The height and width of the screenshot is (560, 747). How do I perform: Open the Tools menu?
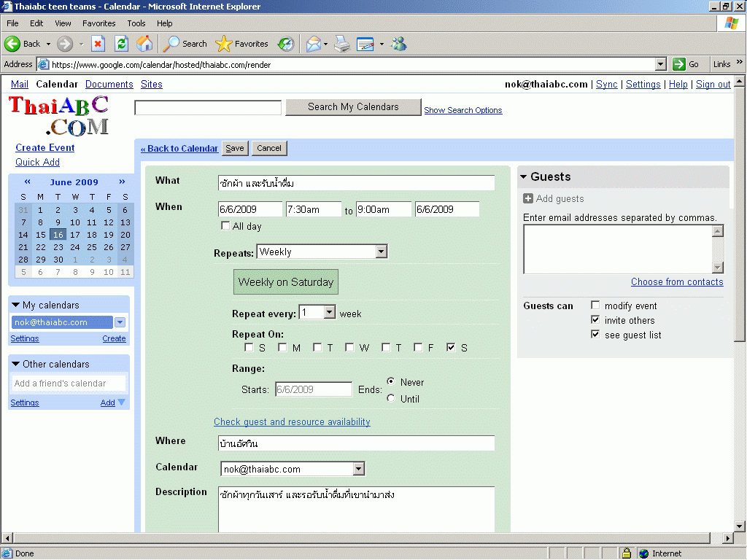(x=136, y=23)
